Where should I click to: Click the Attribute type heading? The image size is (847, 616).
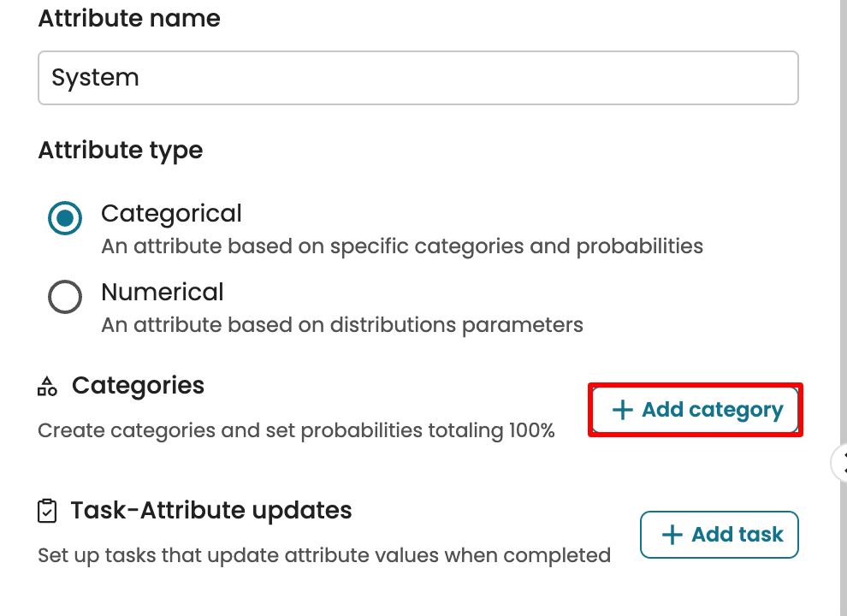click(121, 151)
